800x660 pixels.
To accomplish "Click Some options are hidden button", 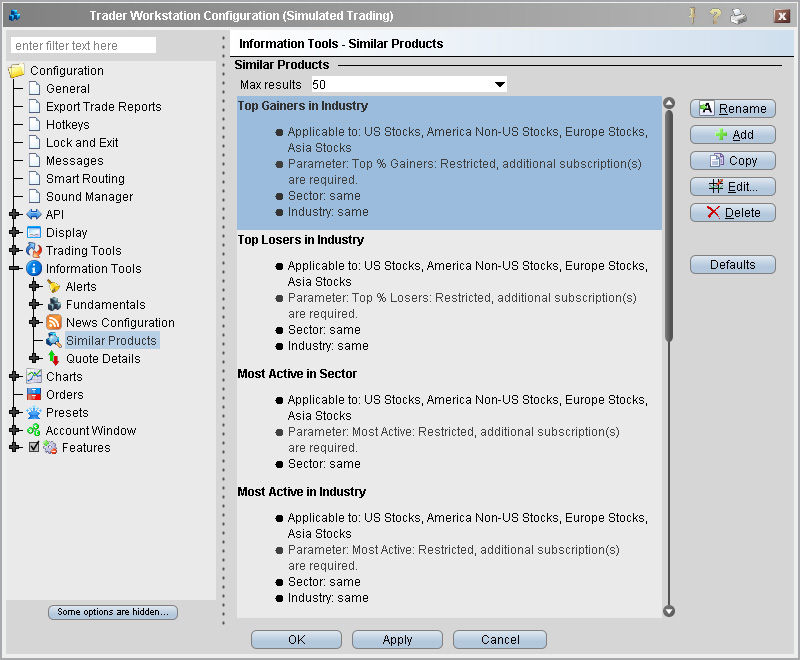I will (x=113, y=612).
